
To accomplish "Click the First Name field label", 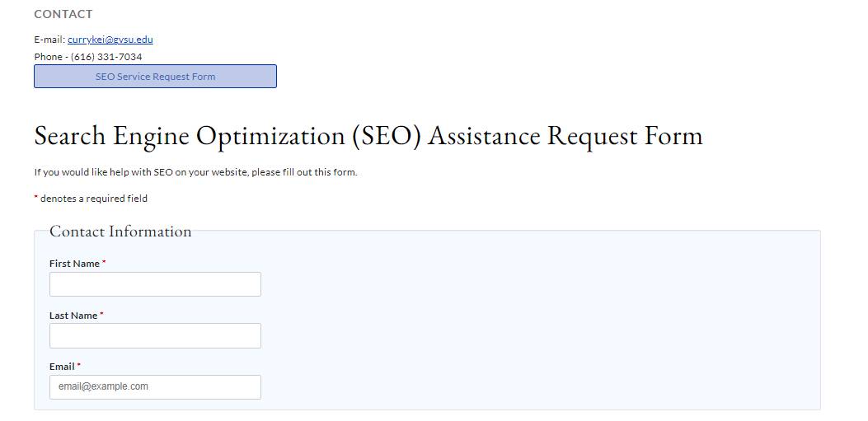I will [74, 264].
